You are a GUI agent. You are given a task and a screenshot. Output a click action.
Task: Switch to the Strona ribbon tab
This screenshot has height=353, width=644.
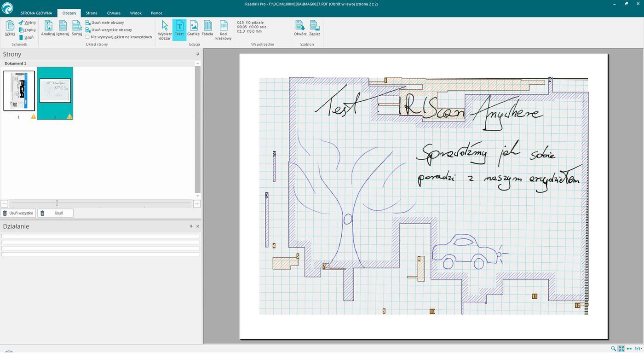click(92, 13)
